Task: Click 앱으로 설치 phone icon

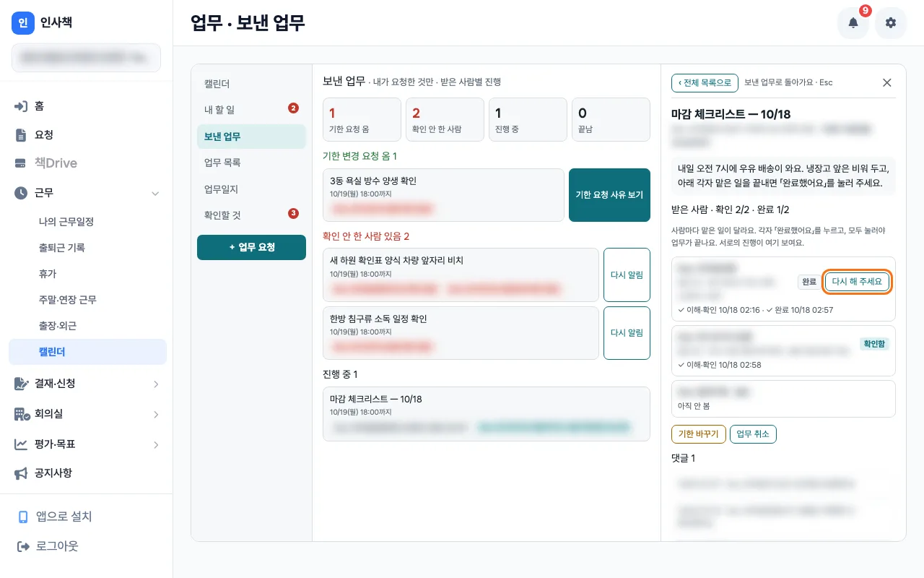Action: [23, 517]
